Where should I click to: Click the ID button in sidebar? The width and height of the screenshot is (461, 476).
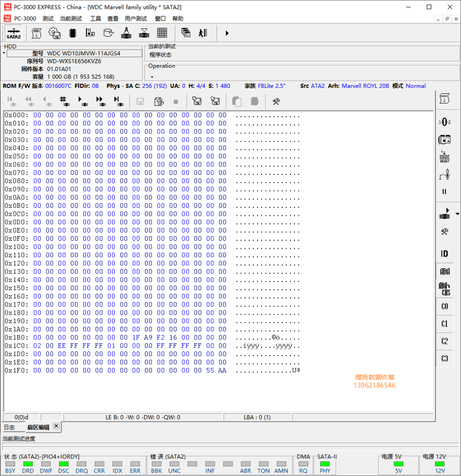[x=444, y=254]
